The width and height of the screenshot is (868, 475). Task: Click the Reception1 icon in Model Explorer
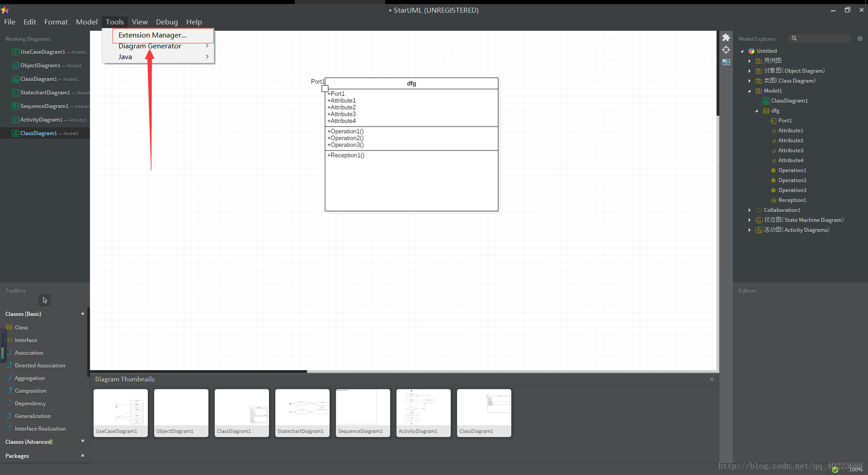[773, 200]
